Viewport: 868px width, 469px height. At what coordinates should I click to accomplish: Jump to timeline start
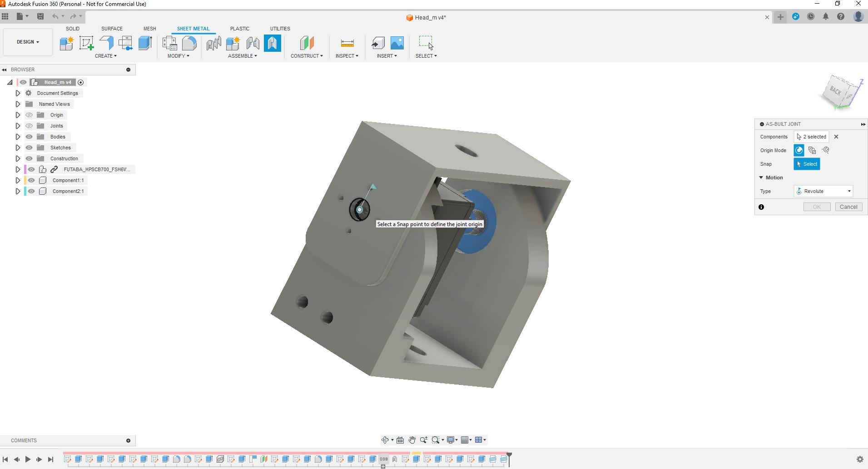click(x=5, y=459)
